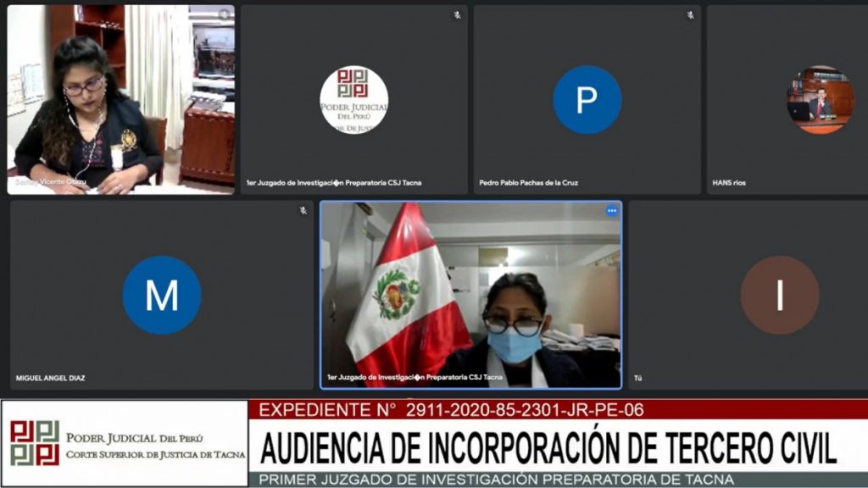The width and height of the screenshot is (868, 488).
Task: Click PRIMER JUZGADO DE INVESTIGACIÓN PREPARATORIA DE TACNA text
Action: (x=497, y=480)
